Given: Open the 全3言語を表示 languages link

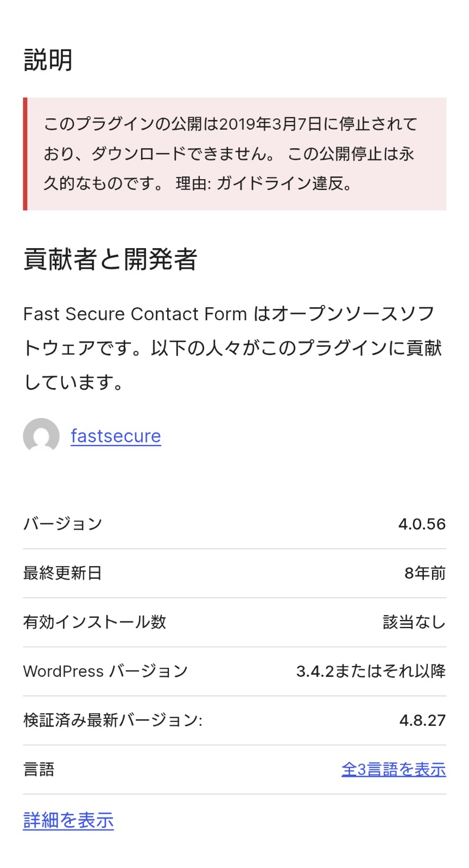Looking at the screenshot, I should [x=394, y=769].
